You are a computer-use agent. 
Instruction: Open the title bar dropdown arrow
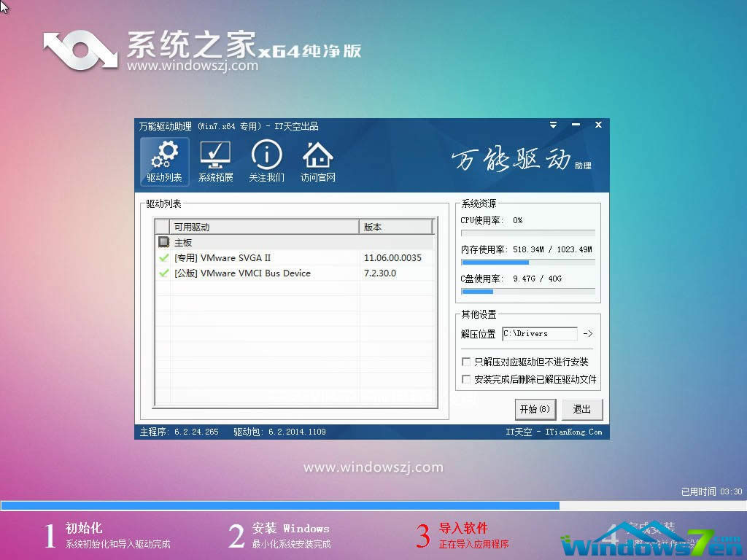tap(553, 125)
